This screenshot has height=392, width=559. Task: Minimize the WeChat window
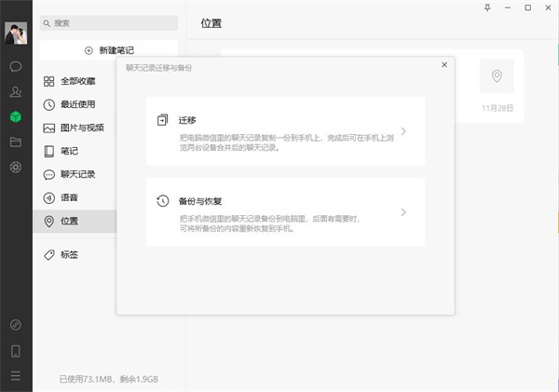point(508,7)
